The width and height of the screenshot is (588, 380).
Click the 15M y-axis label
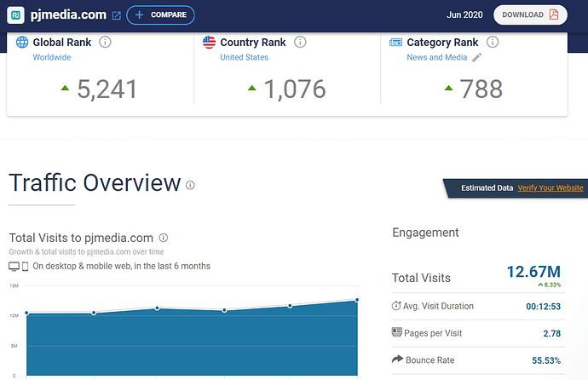[14, 286]
